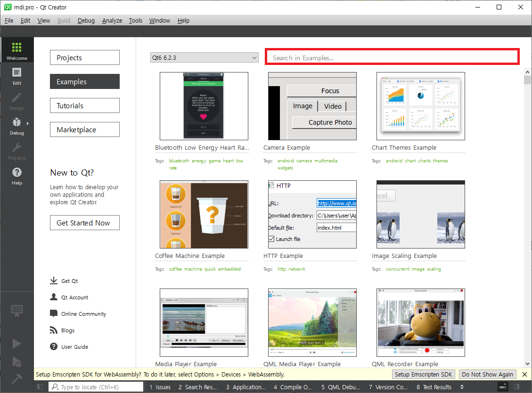Open the 8 Test Results pane
The height and width of the screenshot is (393, 532).
click(434, 387)
